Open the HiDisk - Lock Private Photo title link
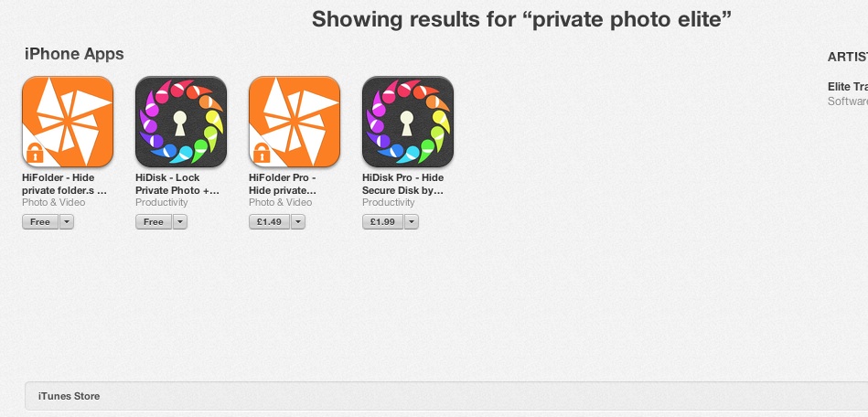Image resolution: width=868 pixels, height=417 pixels. pyautogui.click(x=177, y=185)
